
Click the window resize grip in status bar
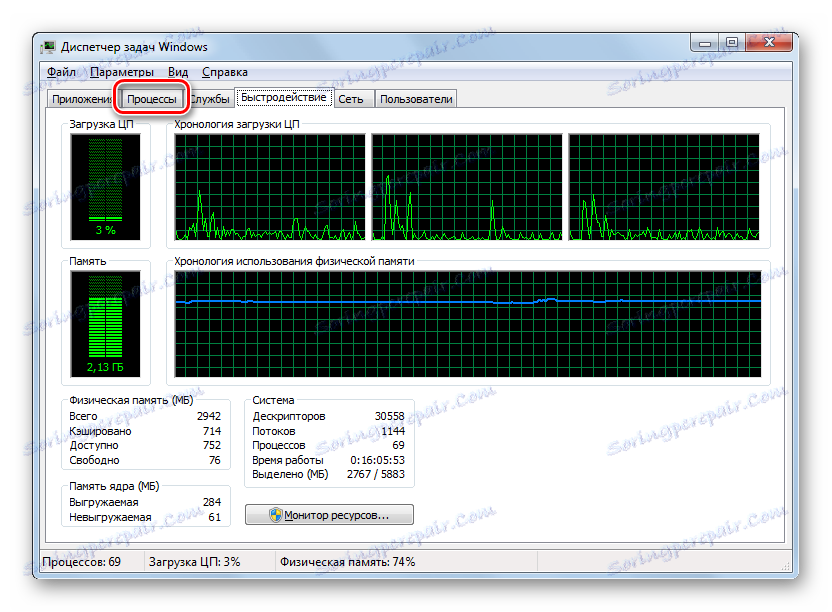pos(785,566)
